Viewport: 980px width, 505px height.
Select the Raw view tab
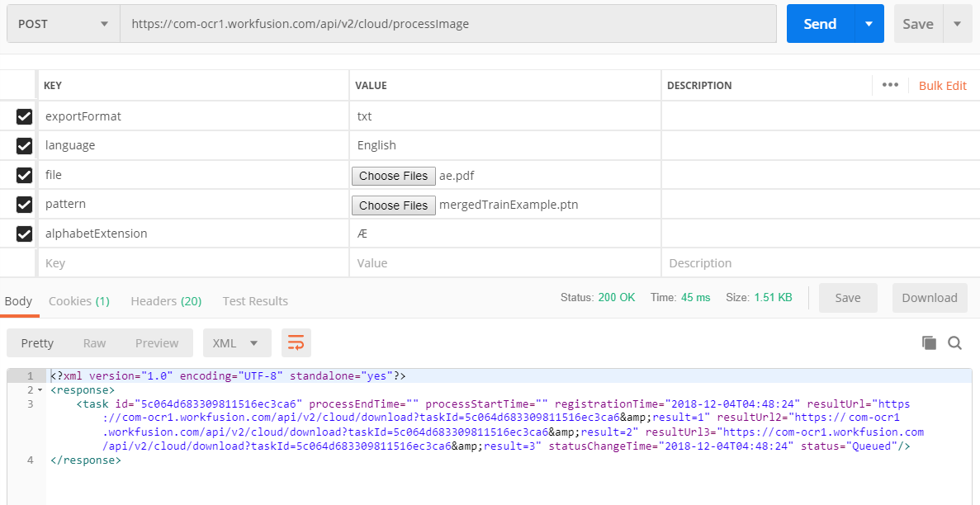[x=94, y=342]
